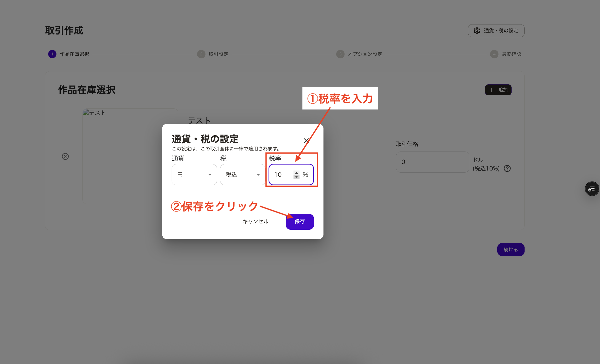The height and width of the screenshot is (364, 600).
Task: Click the help question mark icon beside 税込10%
Action: pyautogui.click(x=507, y=169)
